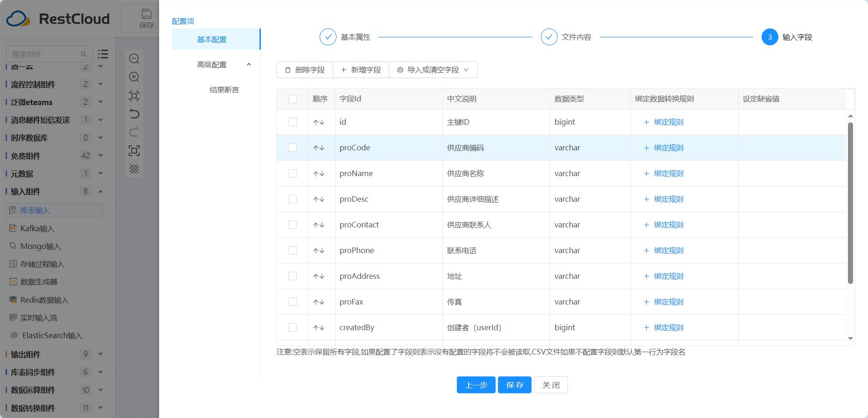
Task: Collapse the 高级配置 section chevron
Action: [x=249, y=64]
